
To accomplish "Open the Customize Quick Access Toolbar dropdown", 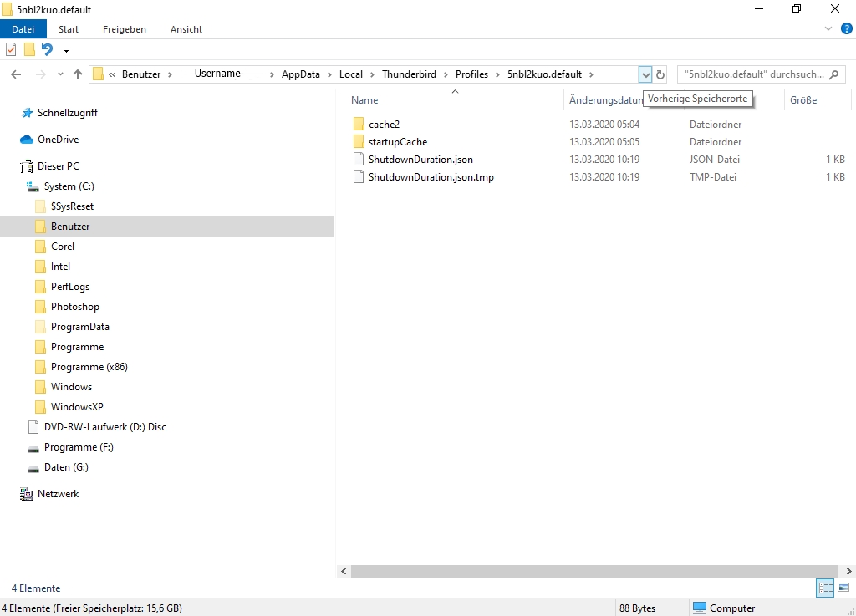I will pos(66,50).
